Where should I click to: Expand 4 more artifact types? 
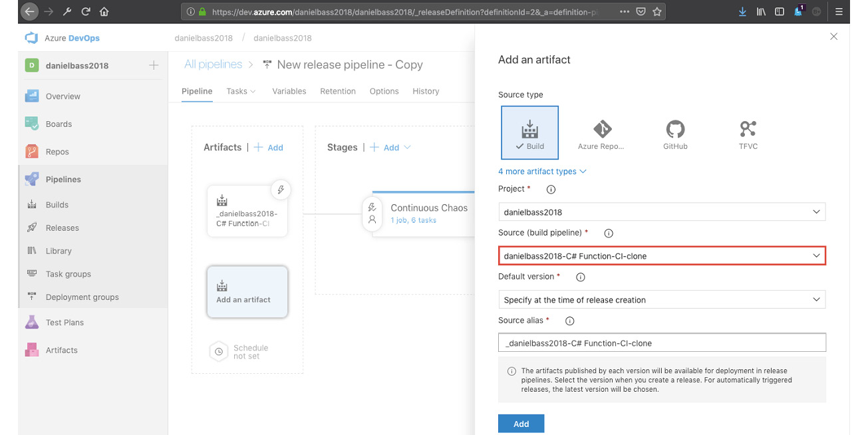pyautogui.click(x=542, y=172)
